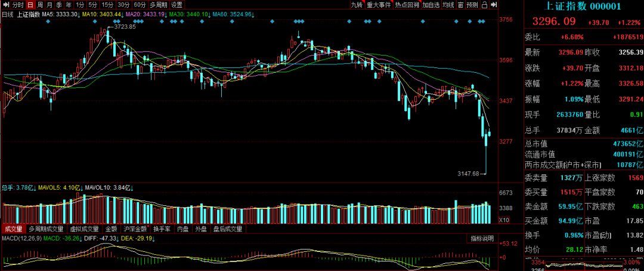
Task: Open the 设置 settings button
Action: (x=177, y=5)
